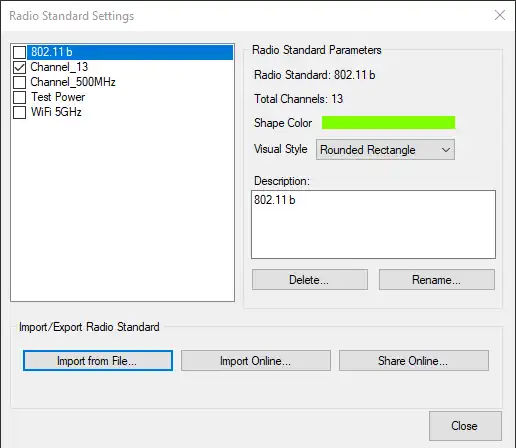Select Channel_500MHz in the standards list
The width and height of the screenshot is (516, 448).
coord(73,82)
